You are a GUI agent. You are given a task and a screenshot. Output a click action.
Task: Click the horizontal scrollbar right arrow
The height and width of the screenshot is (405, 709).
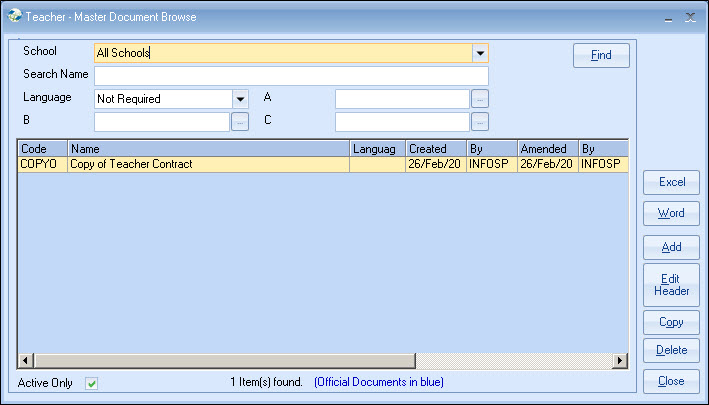point(620,360)
